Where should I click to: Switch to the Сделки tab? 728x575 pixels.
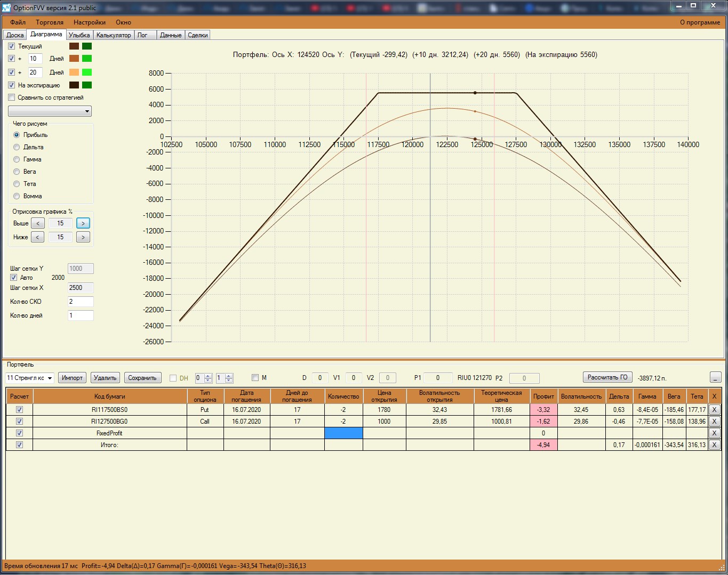coord(198,35)
